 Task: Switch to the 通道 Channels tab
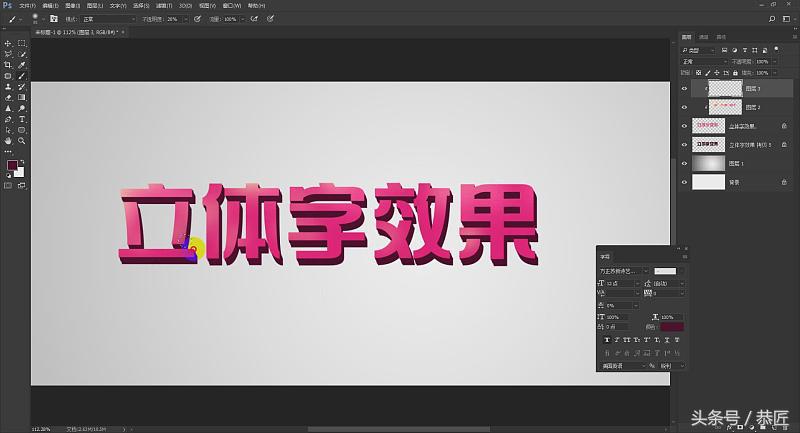pyautogui.click(x=704, y=37)
